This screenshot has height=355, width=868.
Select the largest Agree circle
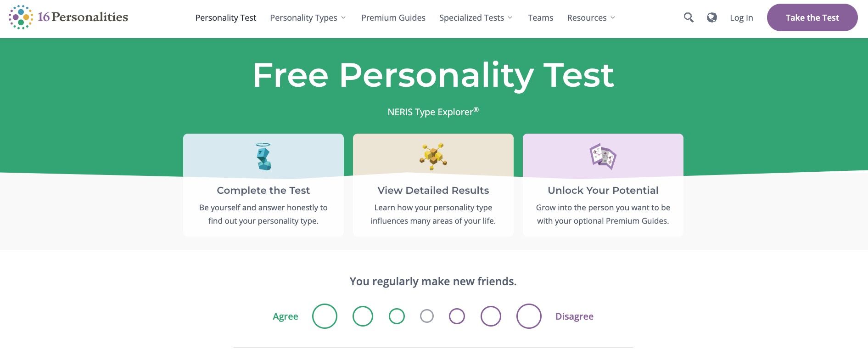tap(325, 316)
